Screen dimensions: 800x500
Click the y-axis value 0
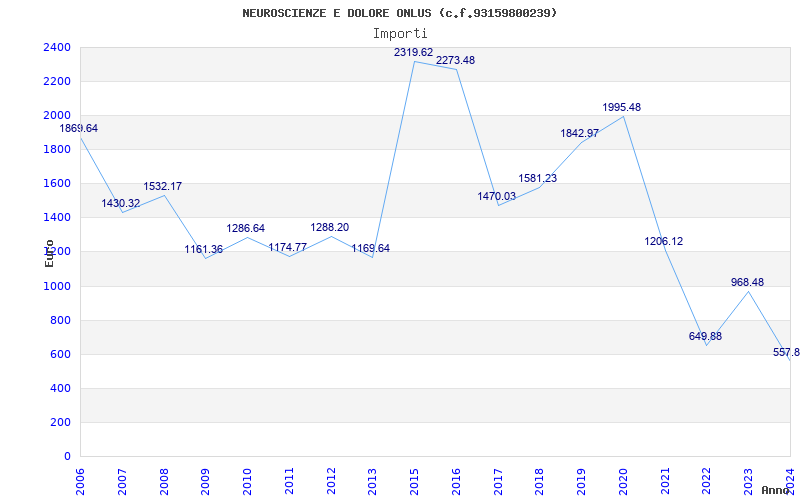pyautogui.click(x=67, y=457)
